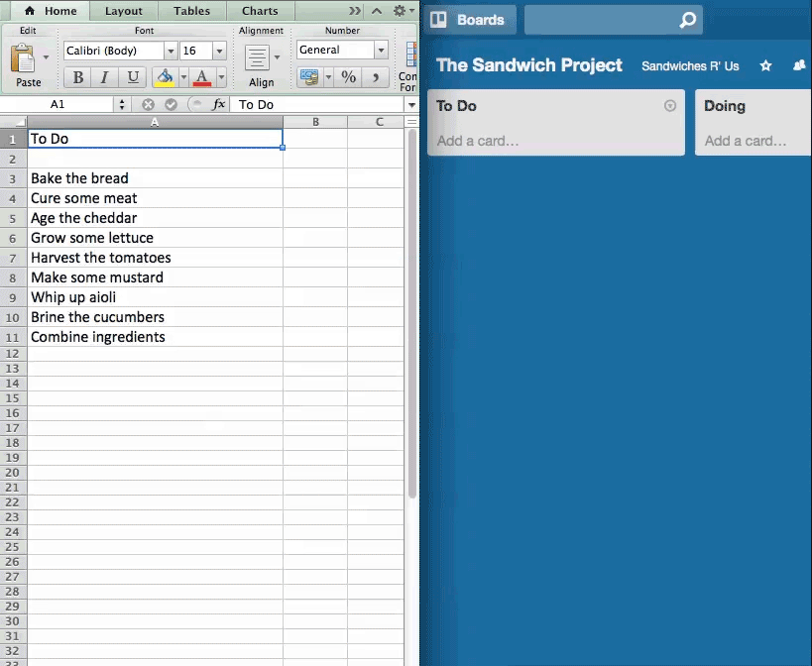Select cell Make some mustard
Viewport: 812px width, 666px height.
click(155, 277)
